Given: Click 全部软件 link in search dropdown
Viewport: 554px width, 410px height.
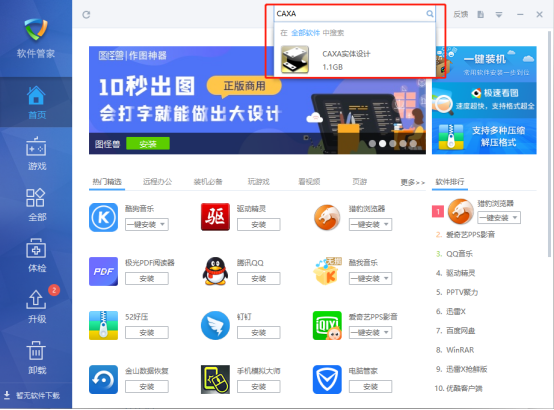Looking at the screenshot, I should [x=306, y=33].
